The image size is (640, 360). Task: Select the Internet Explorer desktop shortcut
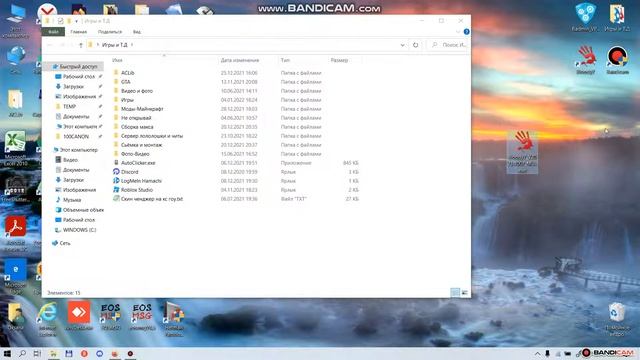click(x=48, y=319)
